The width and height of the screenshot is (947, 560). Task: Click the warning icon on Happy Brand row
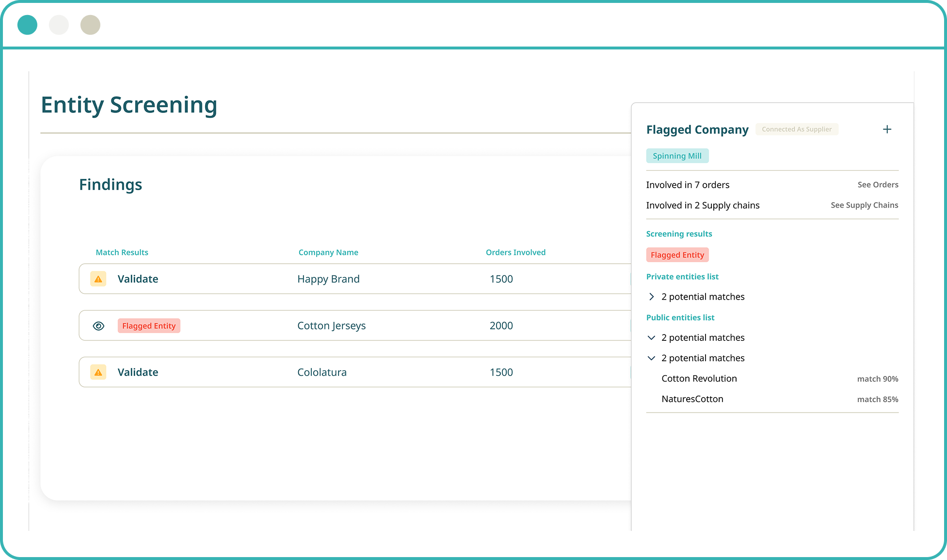coord(98,279)
